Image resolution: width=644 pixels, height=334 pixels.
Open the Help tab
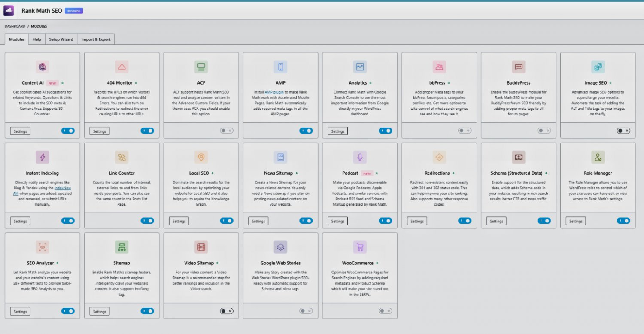click(37, 39)
